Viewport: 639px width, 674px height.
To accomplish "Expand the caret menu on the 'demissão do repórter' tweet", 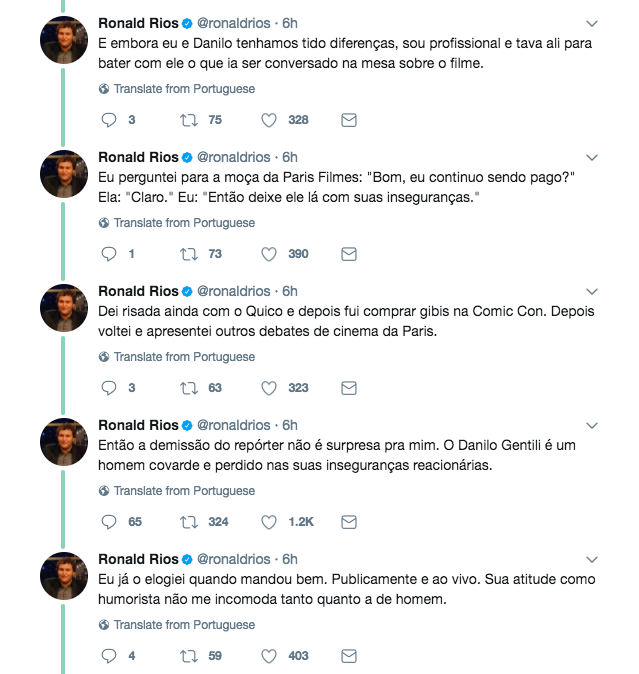I will [x=591, y=425].
